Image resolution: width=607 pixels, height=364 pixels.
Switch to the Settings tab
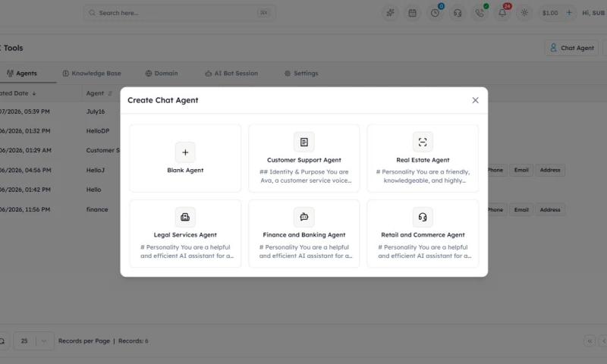[301, 73]
